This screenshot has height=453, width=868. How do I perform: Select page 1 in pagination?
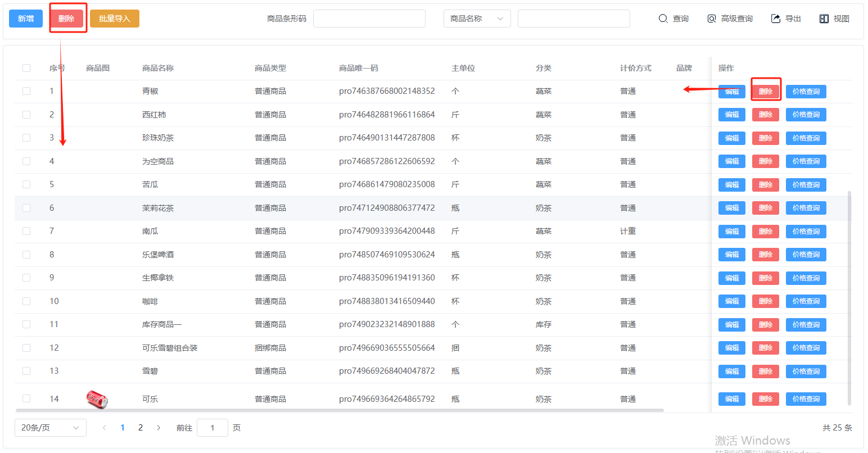(x=123, y=428)
